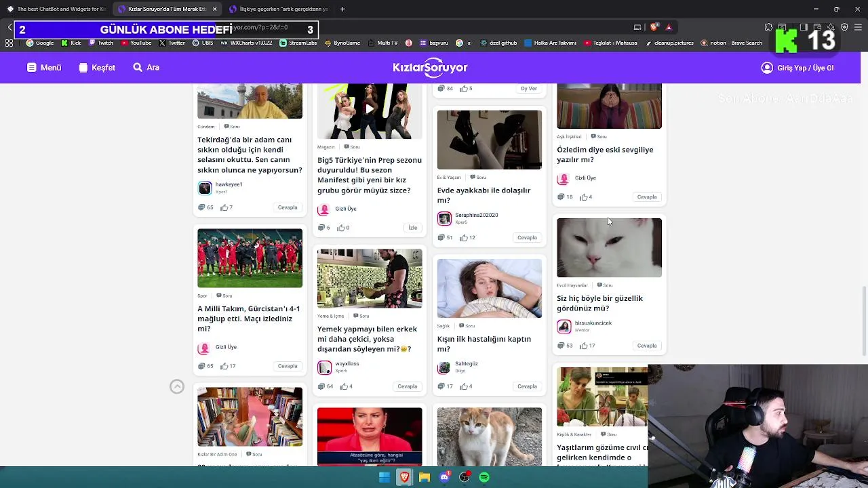Open Seraphina202020's profile avatar
The width and height of the screenshot is (868, 488).
(x=444, y=218)
